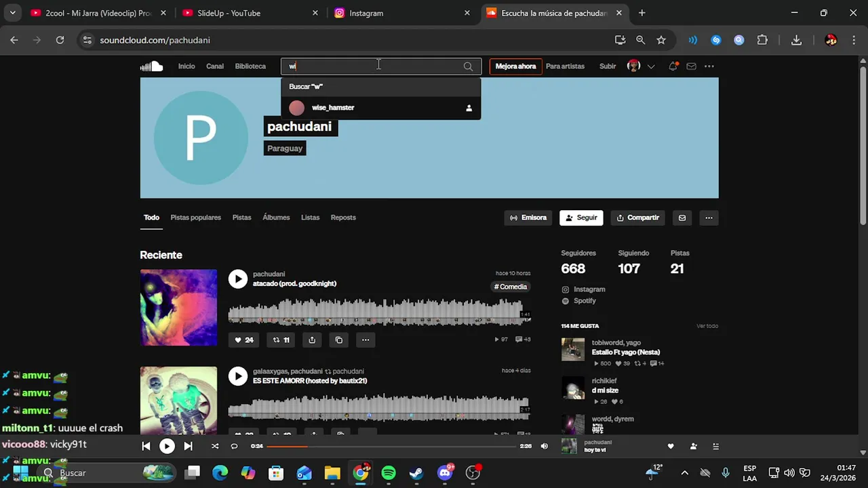Like the track atacado (24 likes)
Screen dimensions: 868x488
click(x=243, y=340)
